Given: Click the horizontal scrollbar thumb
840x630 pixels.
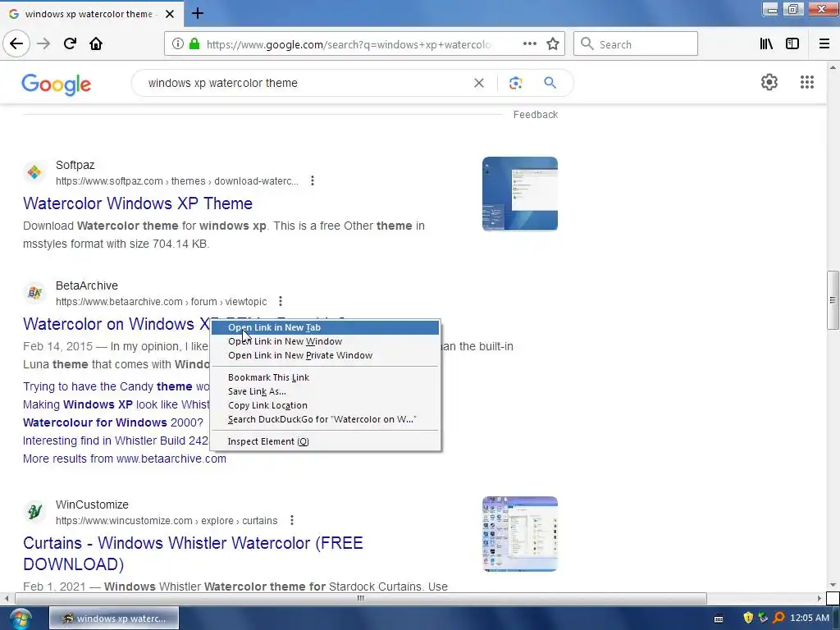Looking at the screenshot, I should click(361, 598).
